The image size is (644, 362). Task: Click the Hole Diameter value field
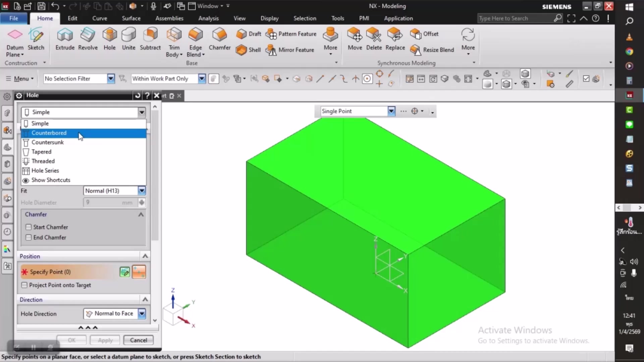pyautogui.click(x=110, y=202)
